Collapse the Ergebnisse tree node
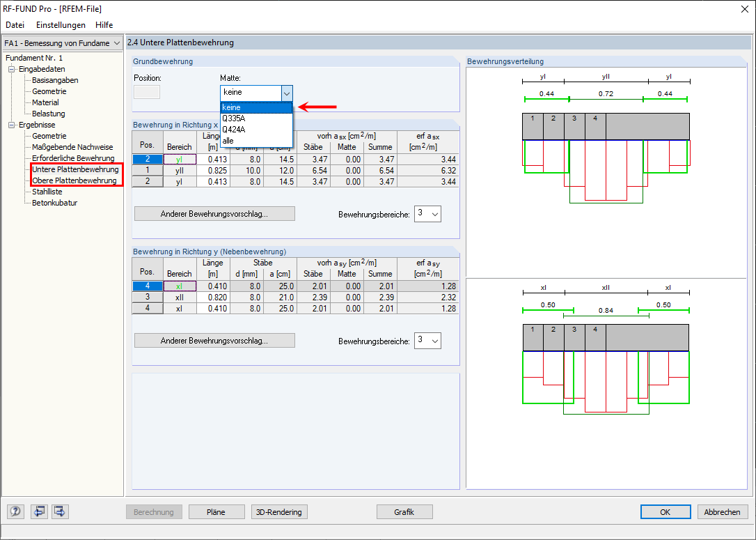This screenshot has height=540, width=756. (12, 125)
